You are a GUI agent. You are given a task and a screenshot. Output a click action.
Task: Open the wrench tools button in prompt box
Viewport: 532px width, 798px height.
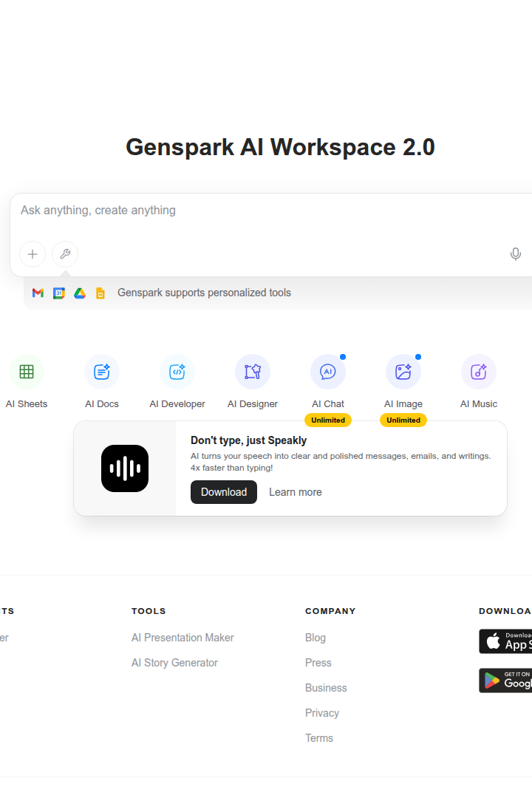[x=65, y=254]
